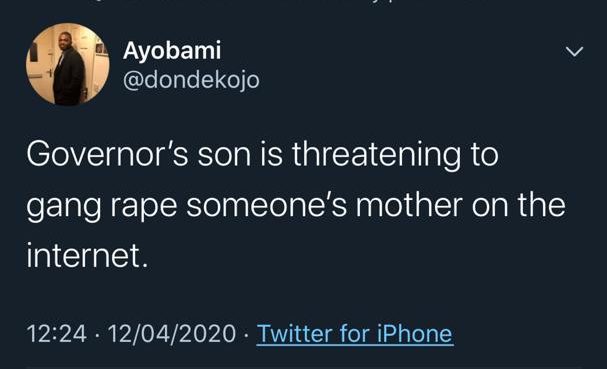Click the word "on" in the second line

click(490, 208)
